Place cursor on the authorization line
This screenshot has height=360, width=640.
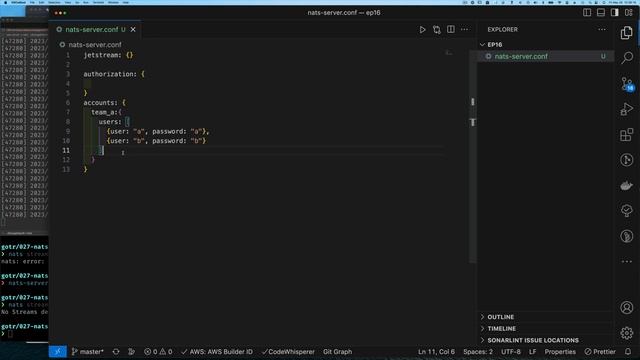tap(114, 74)
